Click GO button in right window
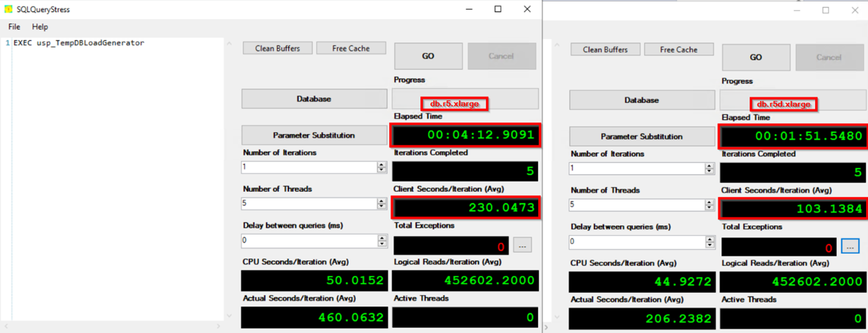The image size is (868, 333). (x=756, y=57)
